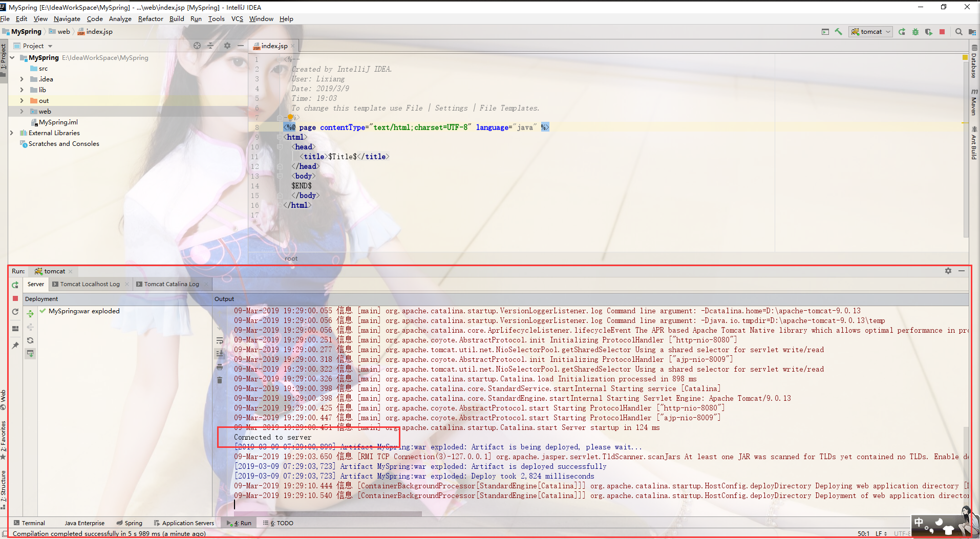Toggle soft-wrap in the Output console
This screenshot has height=539, width=980.
pos(220,340)
